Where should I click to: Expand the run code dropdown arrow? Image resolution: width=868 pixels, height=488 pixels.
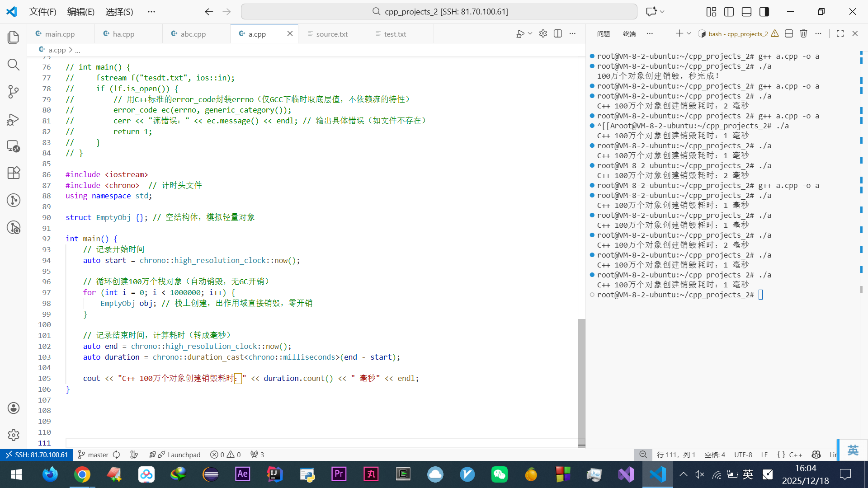pyautogui.click(x=530, y=33)
